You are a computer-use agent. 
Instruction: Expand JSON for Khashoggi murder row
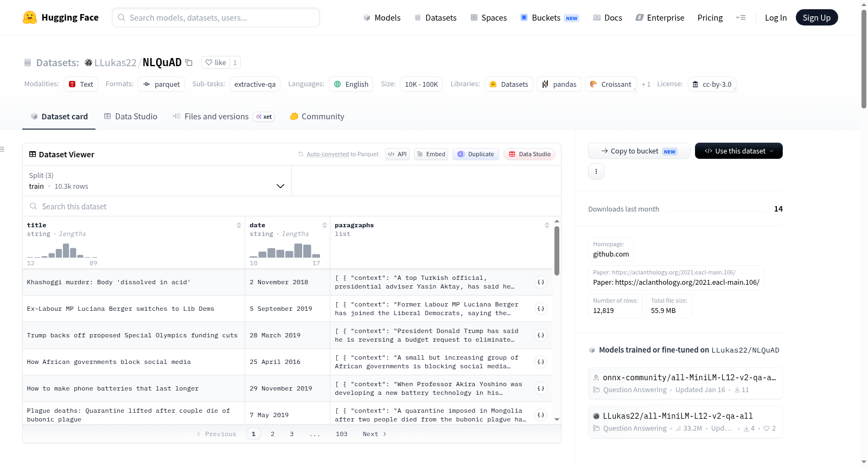point(541,282)
